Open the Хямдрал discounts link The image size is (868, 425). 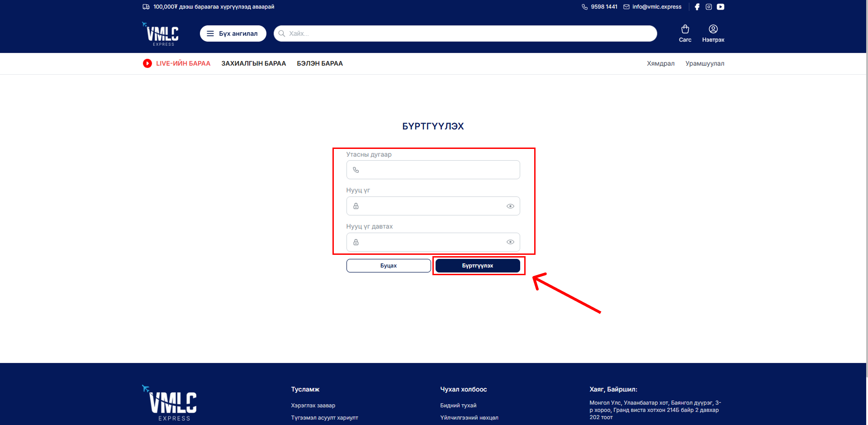click(x=660, y=63)
